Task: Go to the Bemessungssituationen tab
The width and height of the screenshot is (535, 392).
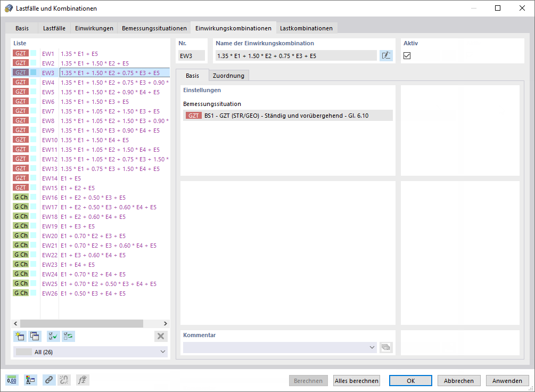Action: 154,28
